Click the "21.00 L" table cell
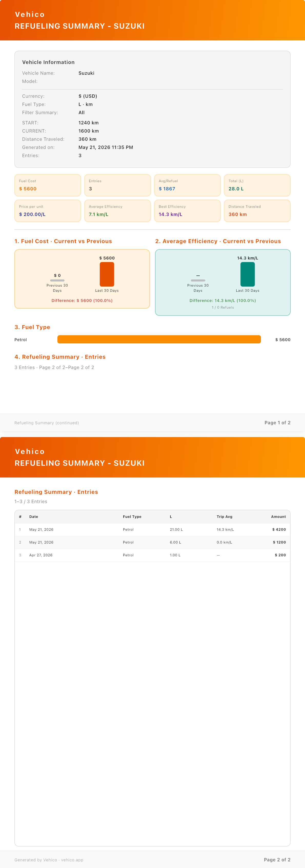The image size is (305, 868). [x=176, y=529]
